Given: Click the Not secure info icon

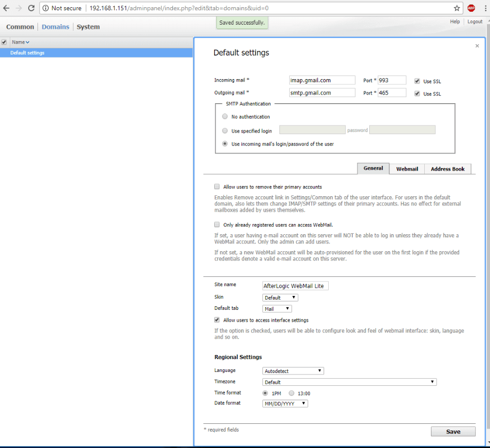Looking at the screenshot, I should point(46,8).
